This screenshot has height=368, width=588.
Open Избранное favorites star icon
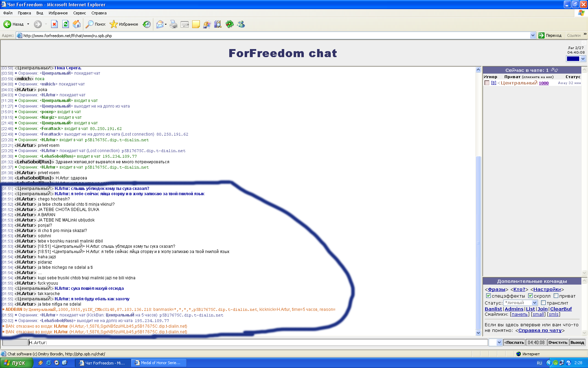tap(113, 24)
